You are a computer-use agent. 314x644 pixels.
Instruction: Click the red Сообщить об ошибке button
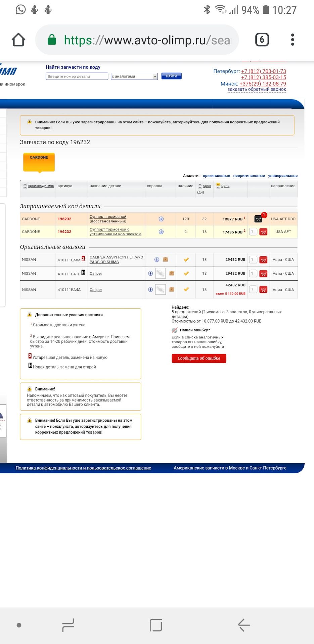pyautogui.click(x=199, y=359)
